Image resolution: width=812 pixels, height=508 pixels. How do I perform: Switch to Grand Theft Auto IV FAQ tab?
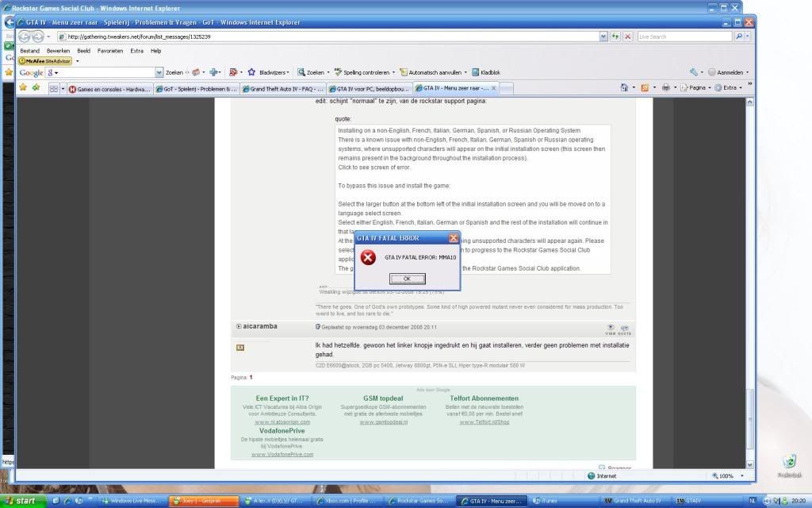pos(281,89)
